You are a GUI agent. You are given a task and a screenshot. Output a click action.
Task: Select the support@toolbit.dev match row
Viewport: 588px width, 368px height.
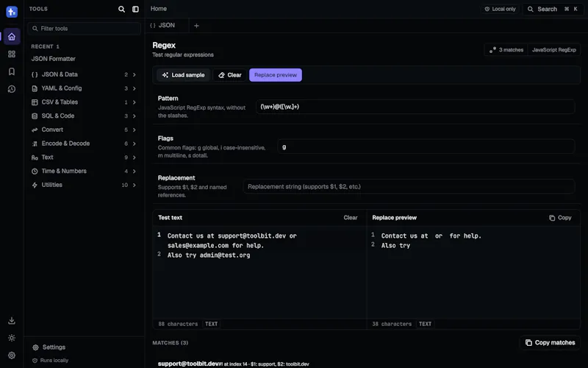coord(233,364)
